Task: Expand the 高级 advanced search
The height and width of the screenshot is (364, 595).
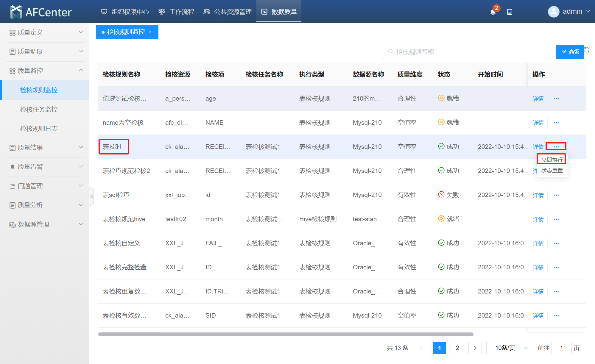Action: pyautogui.click(x=570, y=52)
